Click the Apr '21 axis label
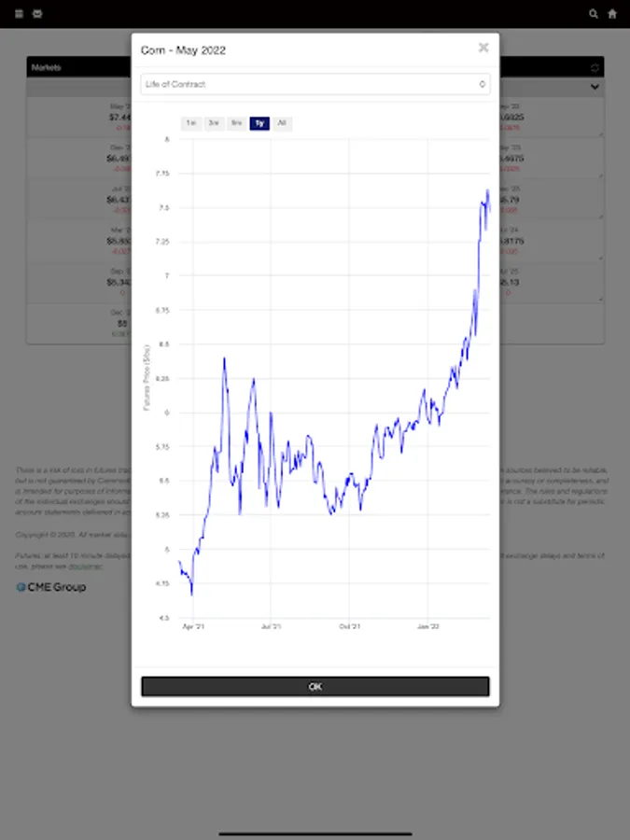 (x=192, y=627)
